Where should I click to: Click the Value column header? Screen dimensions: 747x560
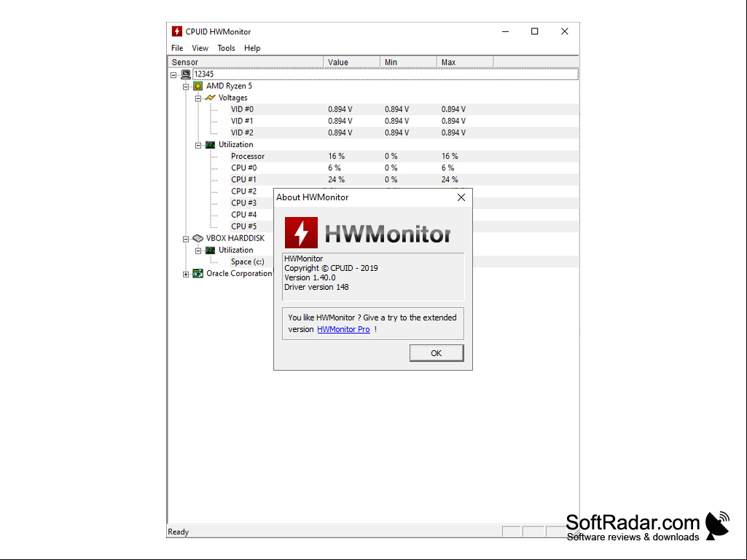pos(351,62)
